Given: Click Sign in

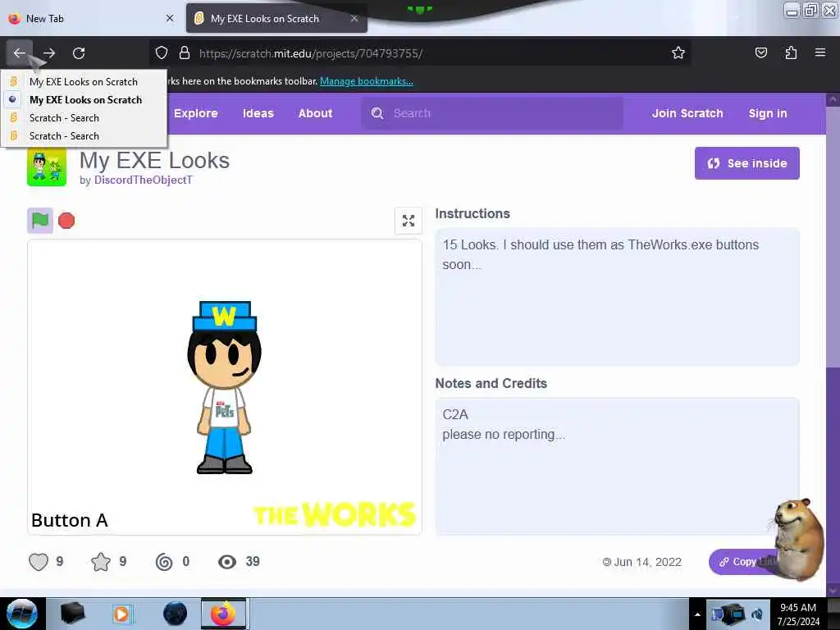Looking at the screenshot, I should pyautogui.click(x=768, y=113).
